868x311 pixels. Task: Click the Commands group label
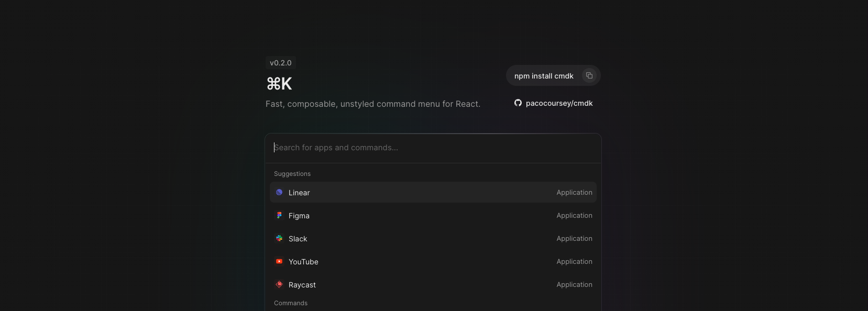click(x=291, y=303)
